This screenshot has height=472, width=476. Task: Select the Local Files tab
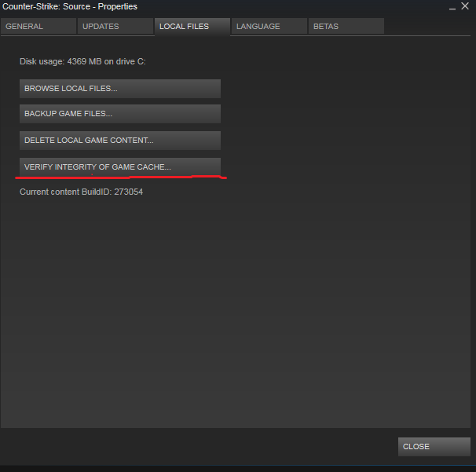point(192,27)
